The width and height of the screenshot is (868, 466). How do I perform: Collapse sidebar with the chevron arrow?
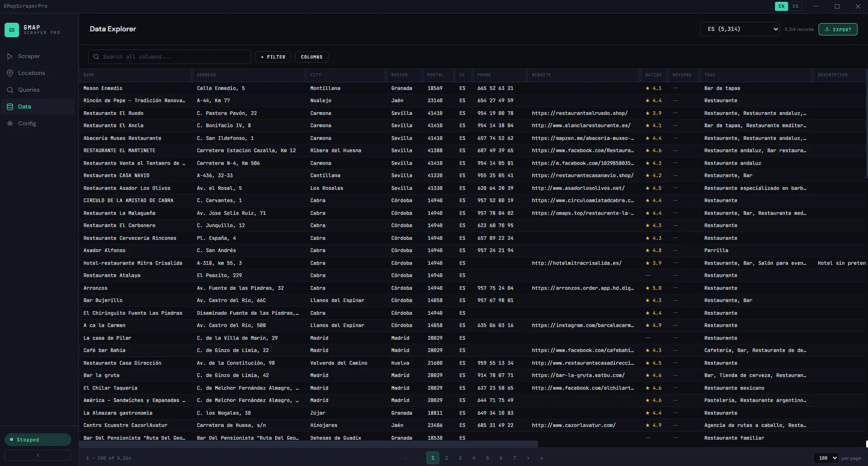point(38,455)
